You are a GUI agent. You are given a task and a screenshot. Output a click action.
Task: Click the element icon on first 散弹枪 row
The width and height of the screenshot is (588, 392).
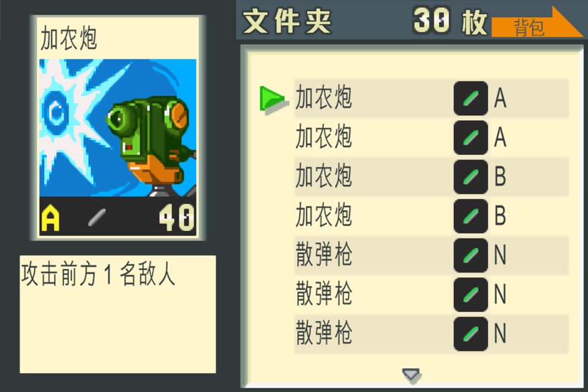tap(470, 255)
